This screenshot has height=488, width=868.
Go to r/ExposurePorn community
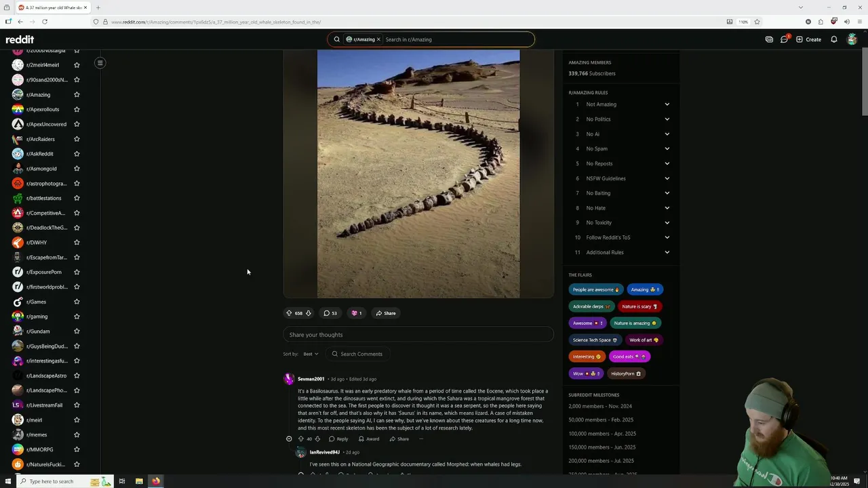43,272
